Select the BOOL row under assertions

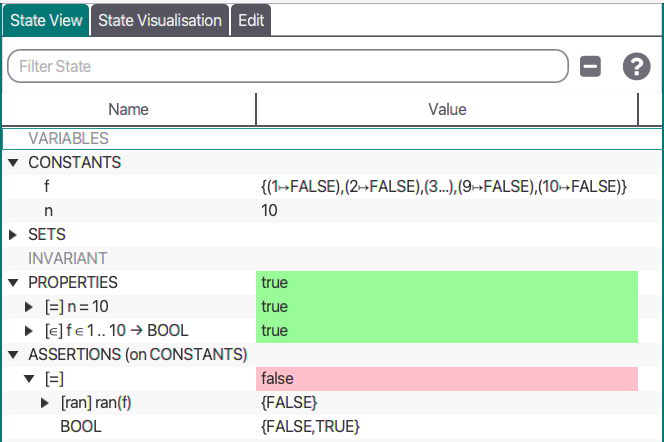coord(80,426)
